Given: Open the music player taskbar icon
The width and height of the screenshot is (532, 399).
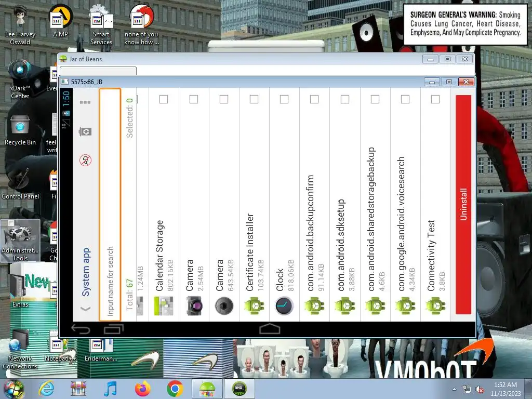Looking at the screenshot, I should point(111,389).
